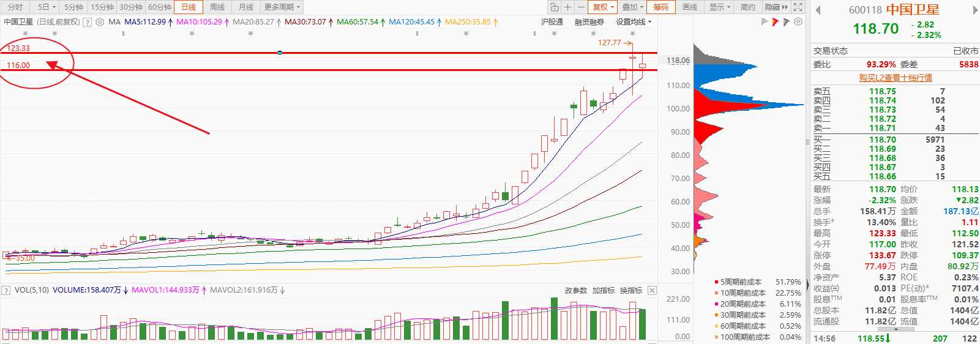Expand the 更多周期 more periods dropdown

coord(282,7)
